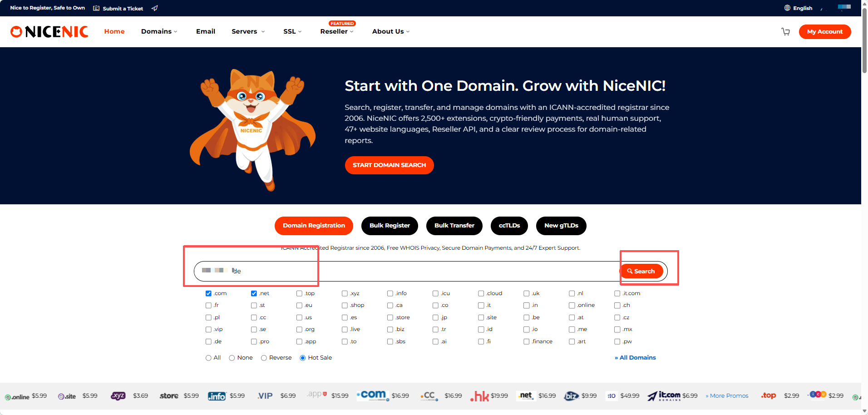Image resolution: width=868 pixels, height=415 pixels.
Task: Click the .store promo logo
Action: click(x=169, y=396)
